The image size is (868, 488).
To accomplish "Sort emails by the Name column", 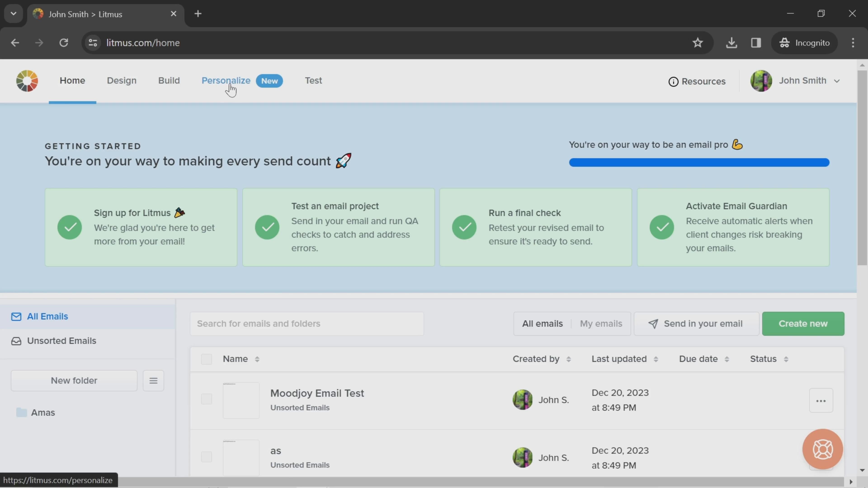I will 241,359.
